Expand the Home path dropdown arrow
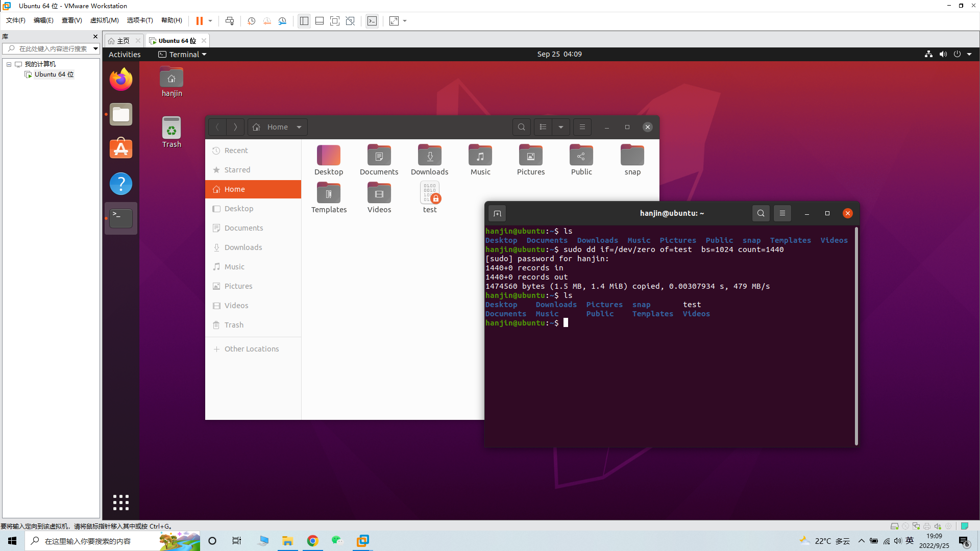 pyautogui.click(x=299, y=127)
